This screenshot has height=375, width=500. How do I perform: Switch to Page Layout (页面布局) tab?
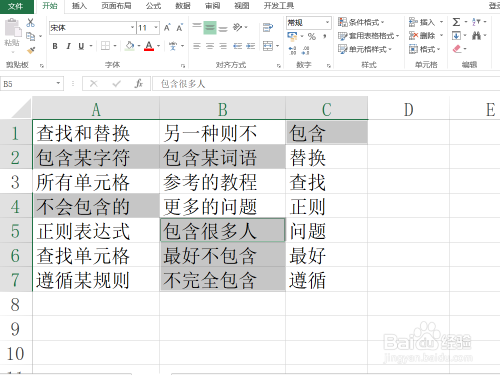pyautogui.click(x=116, y=6)
